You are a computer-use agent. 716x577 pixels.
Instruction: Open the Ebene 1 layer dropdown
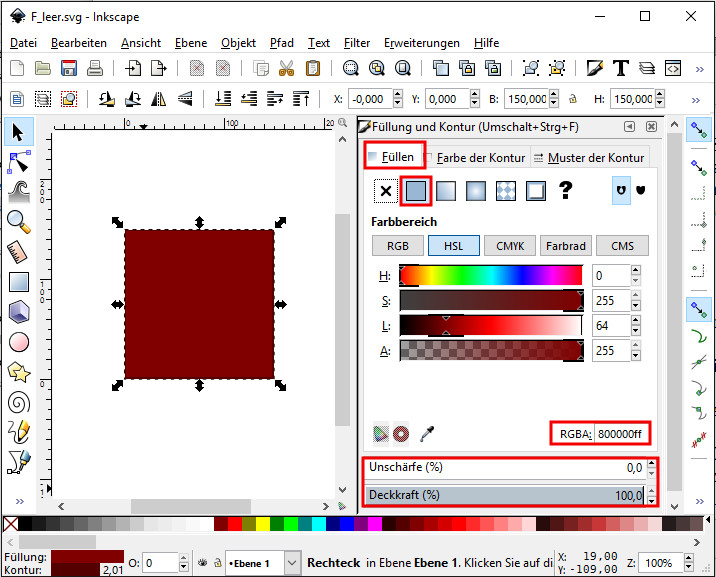pos(262,563)
